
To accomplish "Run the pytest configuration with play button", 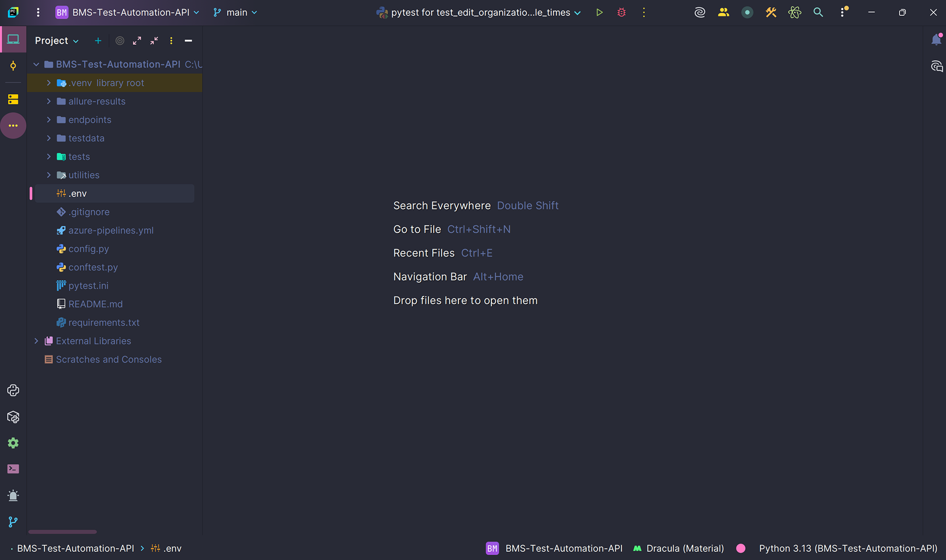I will (x=599, y=12).
